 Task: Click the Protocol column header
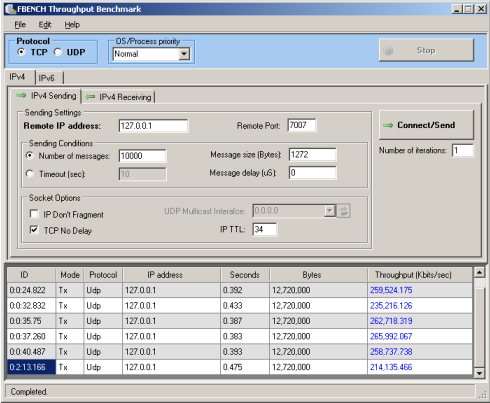point(103,275)
